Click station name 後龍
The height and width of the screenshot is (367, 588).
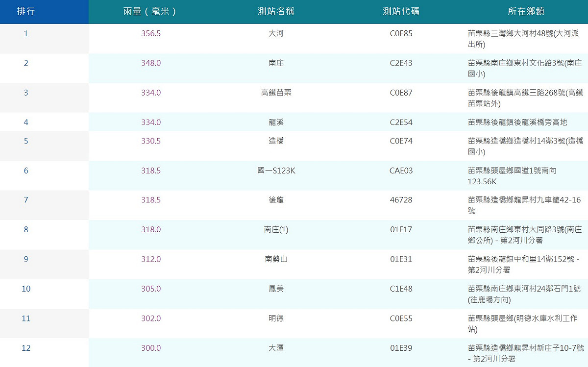276,200
